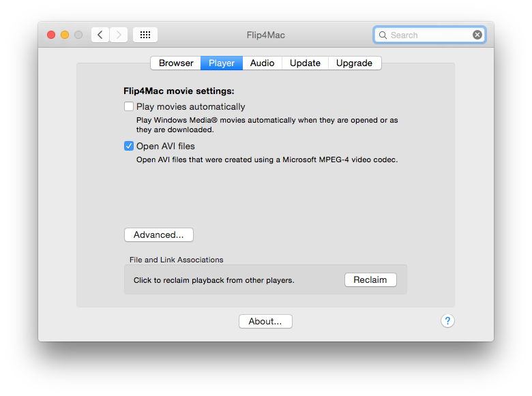Image resolution: width=532 pixels, height=396 pixels.
Task: Enable Play movies automatically checkbox
Action: click(129, 106)
